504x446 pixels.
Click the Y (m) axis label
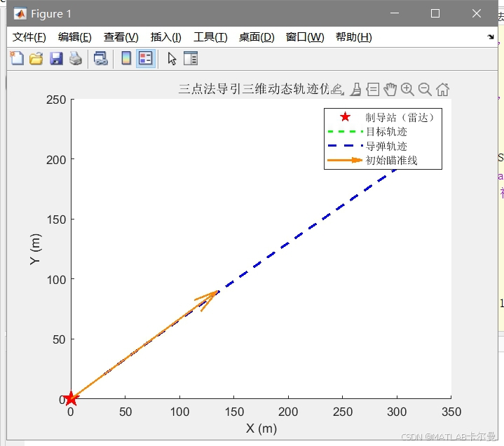[x=35, y=249]
